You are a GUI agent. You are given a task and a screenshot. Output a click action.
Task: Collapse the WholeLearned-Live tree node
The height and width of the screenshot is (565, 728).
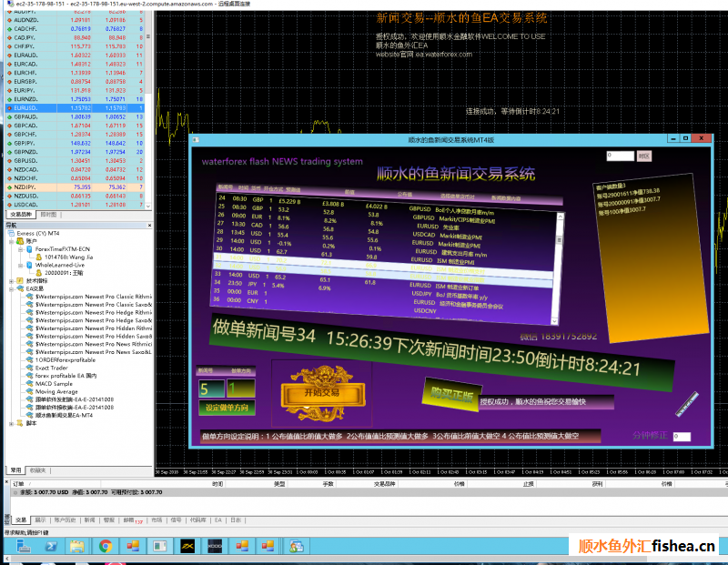click(20, 265)
